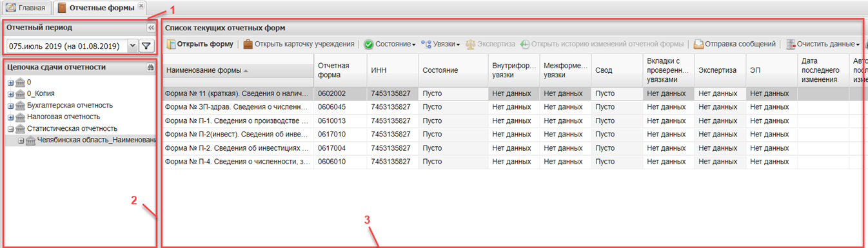Image resolution: width=868 pixels, height=248 pixels.
Task: Collapse the Отчетный период panel
Action: pos(150,28)
